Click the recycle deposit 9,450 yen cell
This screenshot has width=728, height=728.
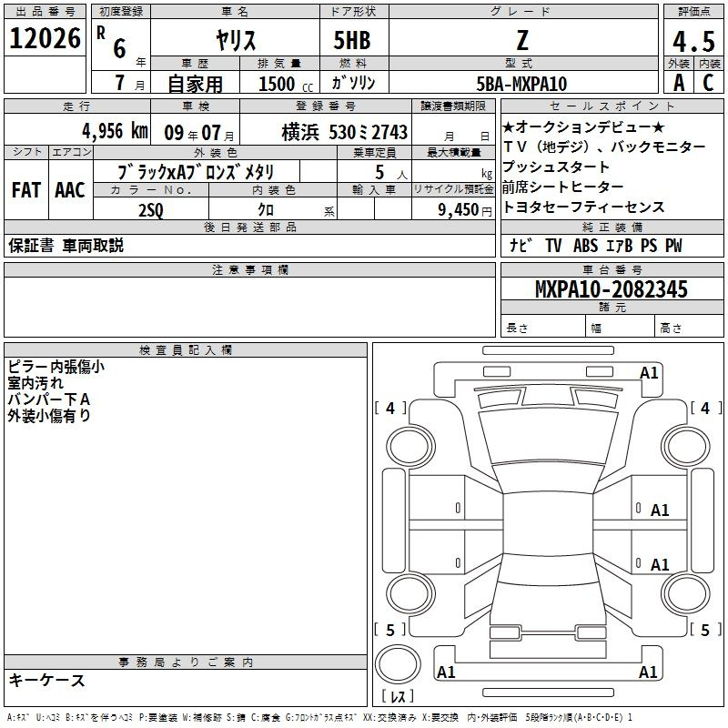[453, 209]
